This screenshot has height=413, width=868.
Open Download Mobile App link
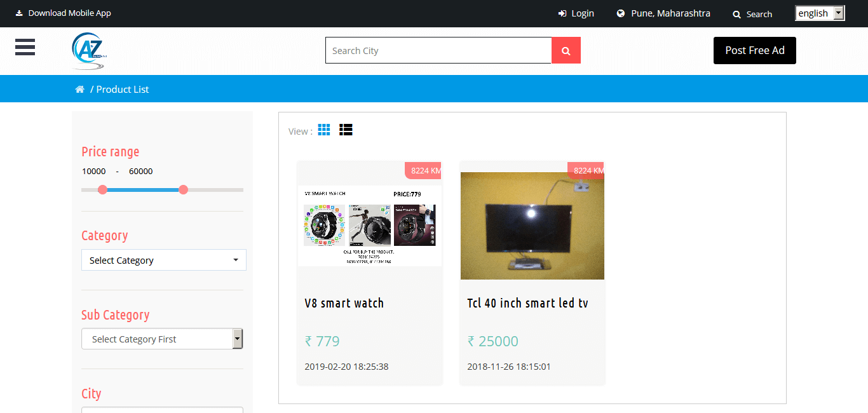(69, 13)
